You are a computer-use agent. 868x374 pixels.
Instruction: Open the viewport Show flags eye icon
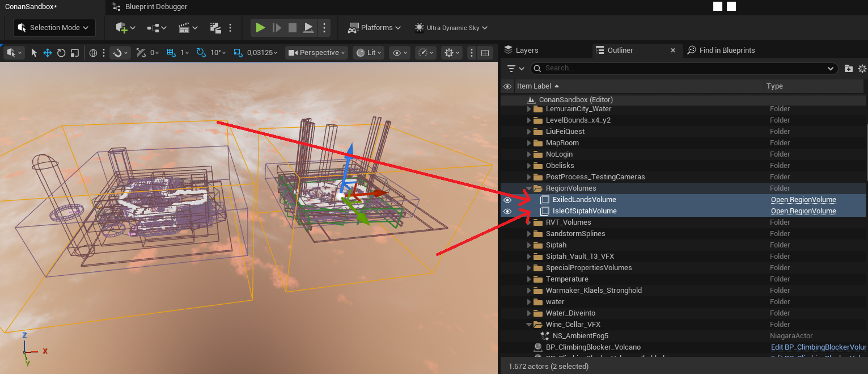pos(400,53)
